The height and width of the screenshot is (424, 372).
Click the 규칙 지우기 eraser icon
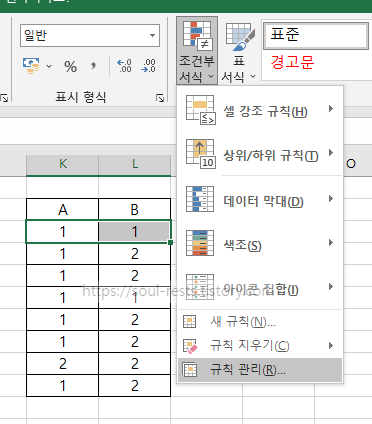pyautogui.click(x=190, y=346)
